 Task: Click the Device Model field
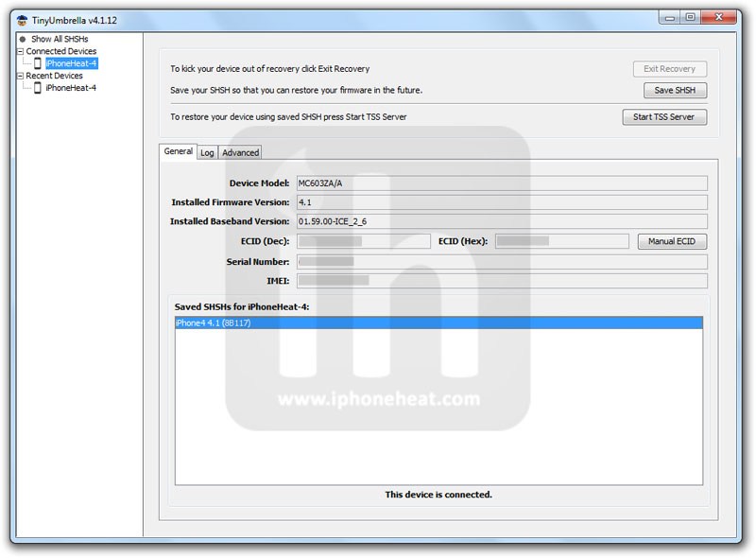pos(502,183)
